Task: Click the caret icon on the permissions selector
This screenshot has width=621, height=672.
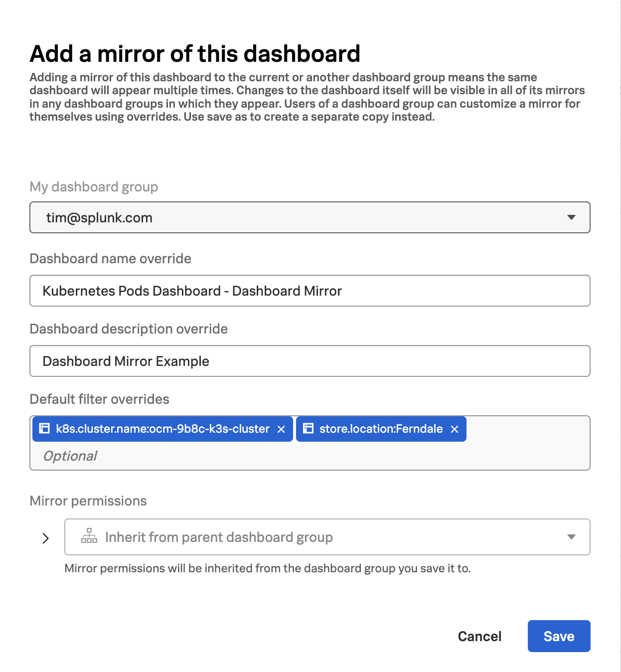Action: [571, 537]
